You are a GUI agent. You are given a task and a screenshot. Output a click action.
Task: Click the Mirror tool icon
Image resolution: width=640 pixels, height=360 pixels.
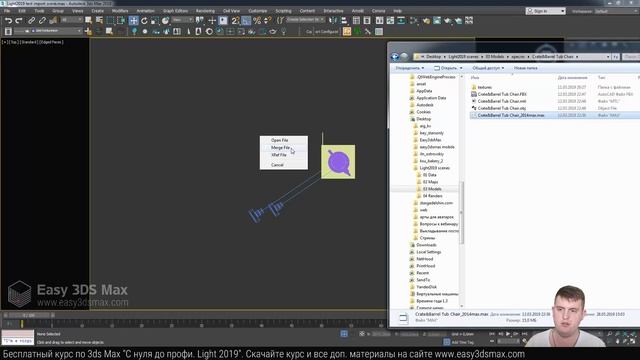coord(333,20)
